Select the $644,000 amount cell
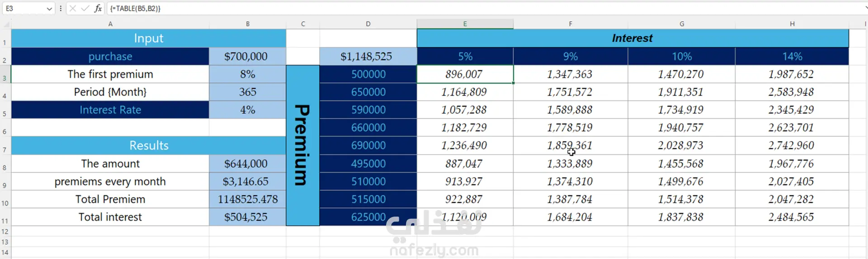The height and width of the screenshot is (259, 868). coord(247,164)
